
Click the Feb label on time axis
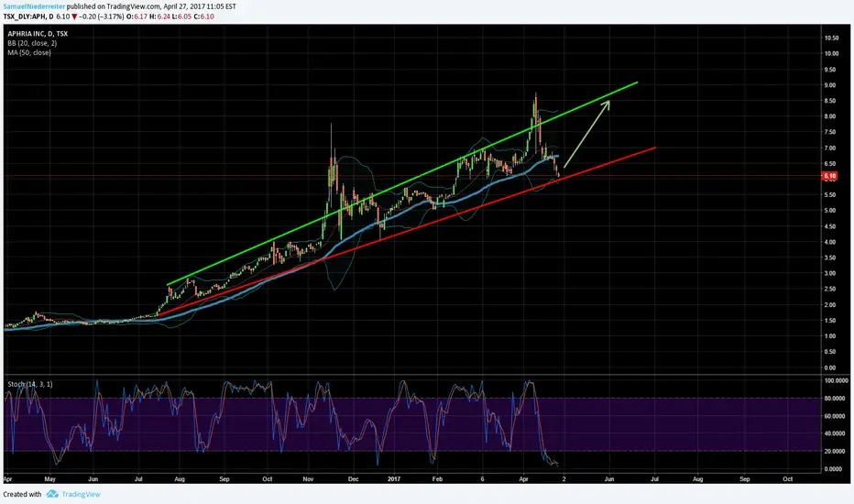[437, 479]
